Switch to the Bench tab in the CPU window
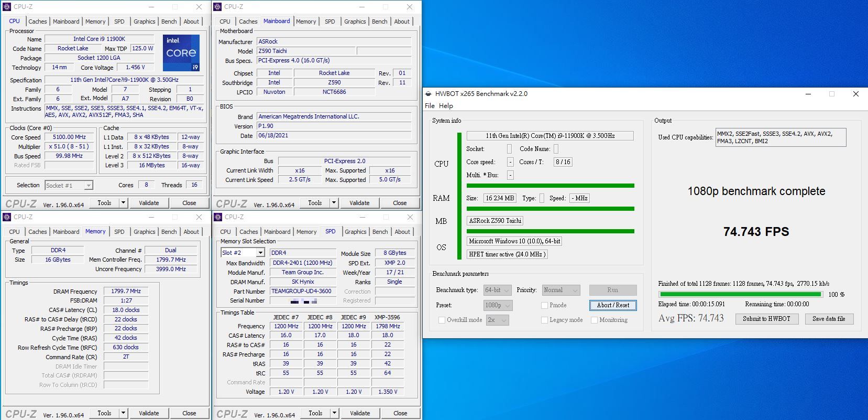 [x=169, y=21]
